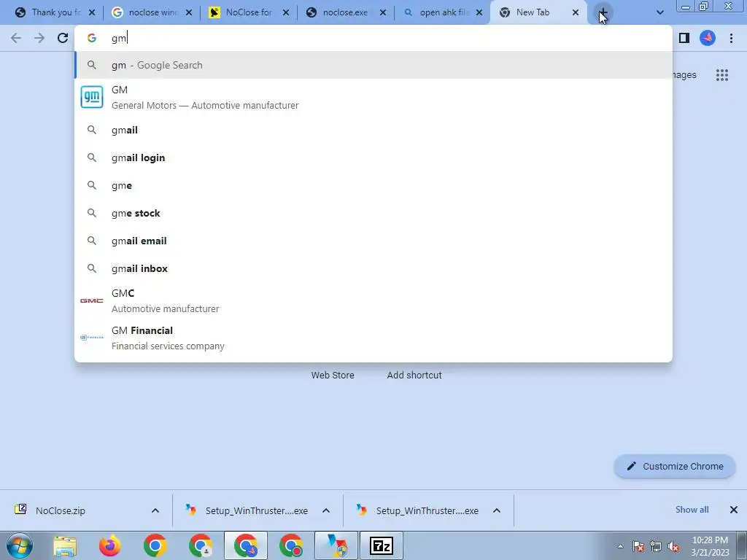Open the Windows Start menu
Viewport: 747px width, 560px height.
pyautogui.click(x=20, y=545)
